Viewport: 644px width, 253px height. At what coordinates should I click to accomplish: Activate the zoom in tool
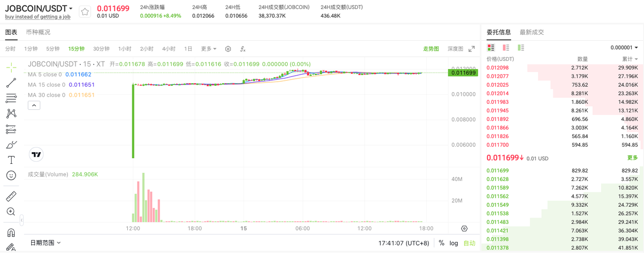click(11, 212)
